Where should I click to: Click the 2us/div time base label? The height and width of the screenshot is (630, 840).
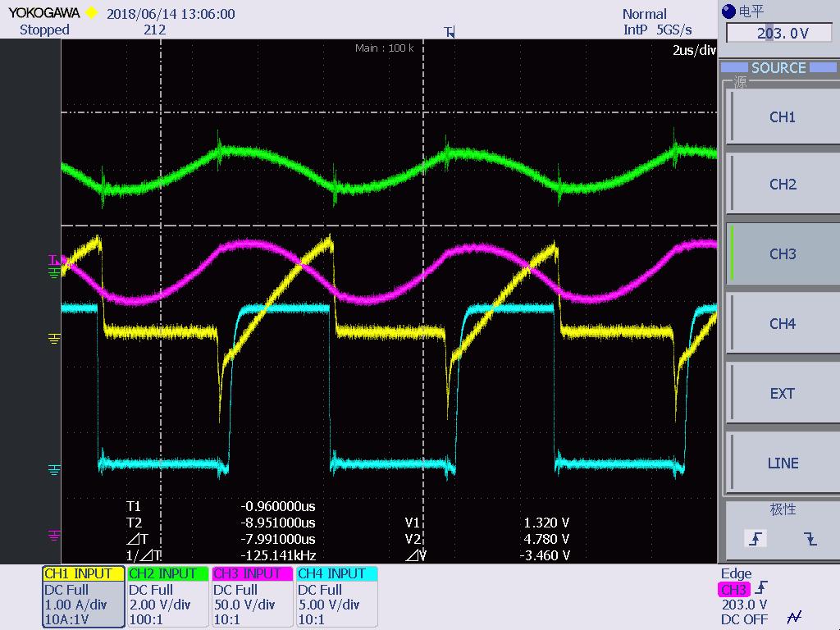click(x=694, y=50)
